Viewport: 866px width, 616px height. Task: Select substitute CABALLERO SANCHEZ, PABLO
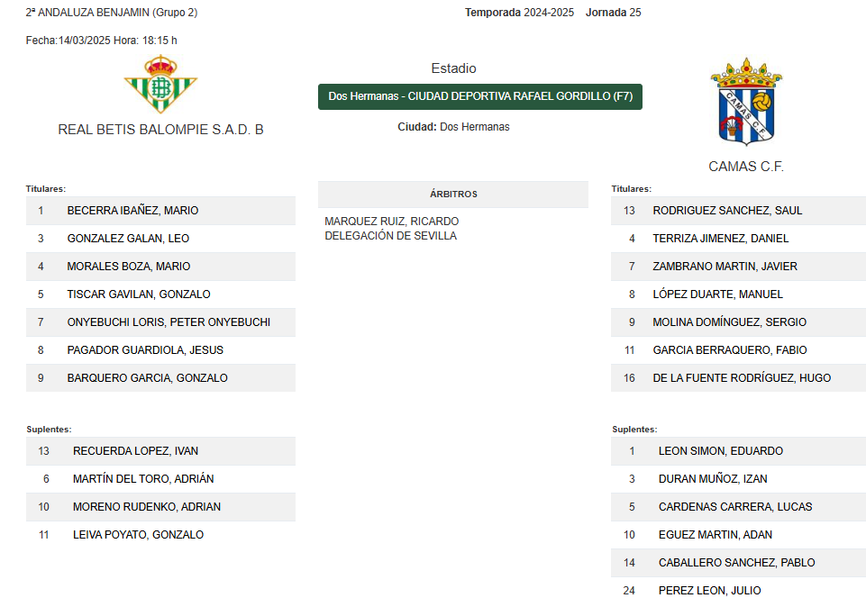738,563
